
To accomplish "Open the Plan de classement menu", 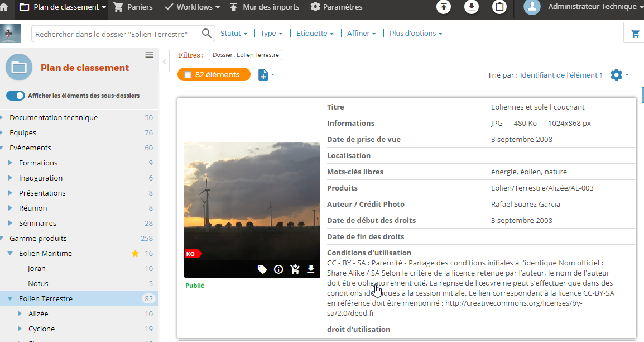I will pyautogui.click(x=63, y=7).
